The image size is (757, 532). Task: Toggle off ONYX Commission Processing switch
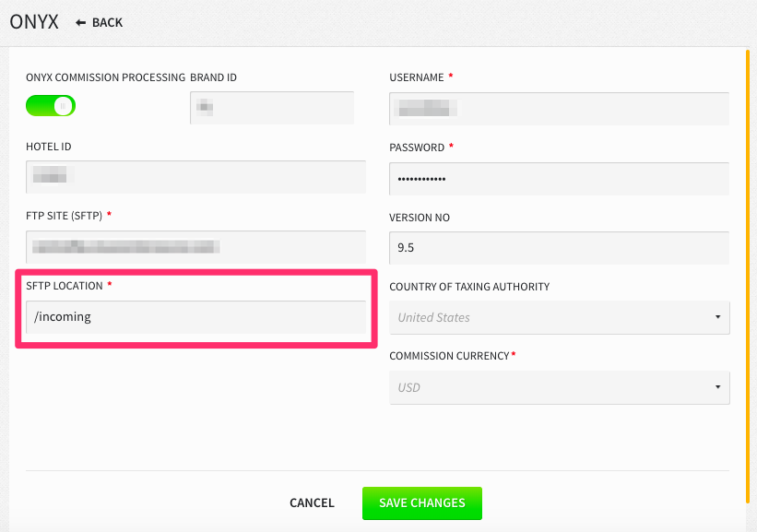tap(51, 106)
